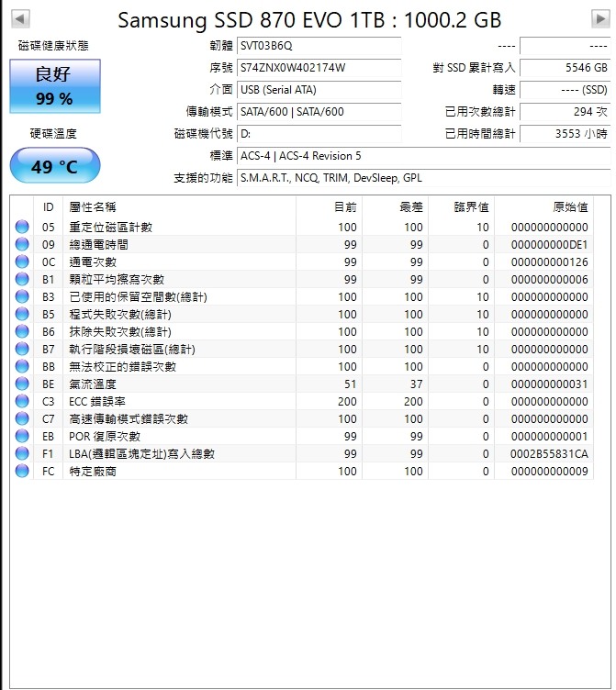The height and width of the screenshot is (690, 616).
Task: Click the transfer mode field SATA/600 | SATA/600
Action: [x=319, y=112]
